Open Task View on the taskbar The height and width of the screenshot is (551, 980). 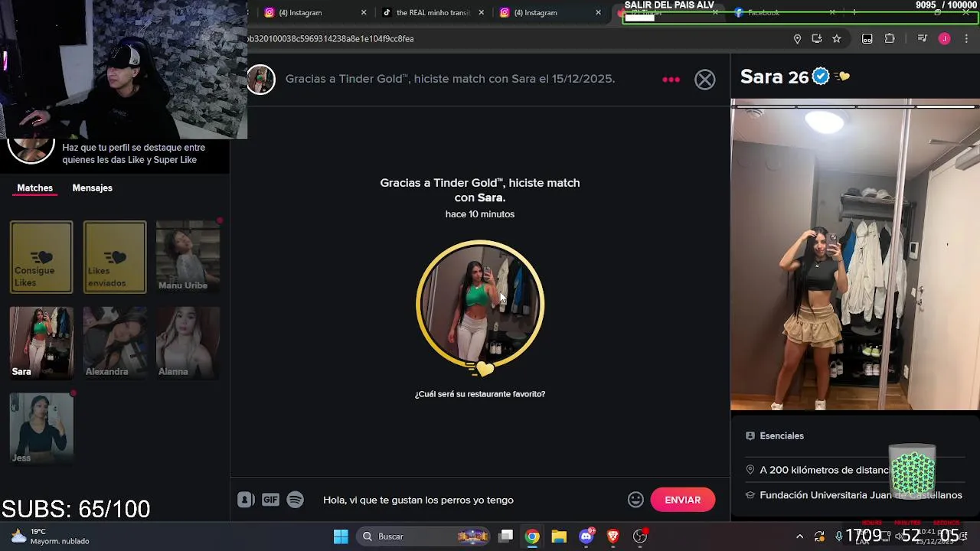(506, 536)
